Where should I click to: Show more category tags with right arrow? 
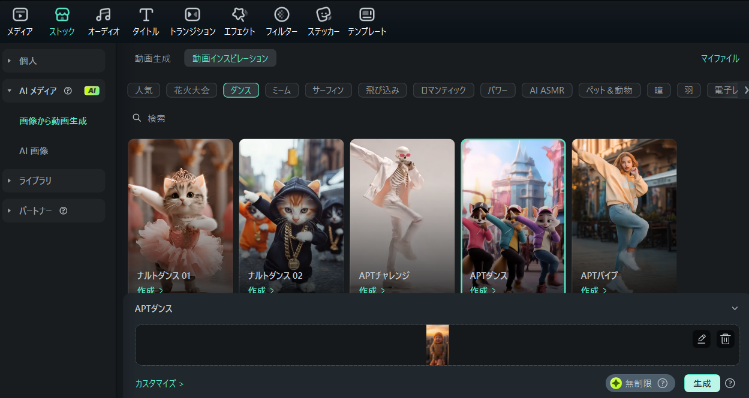[x=746, y=90]
